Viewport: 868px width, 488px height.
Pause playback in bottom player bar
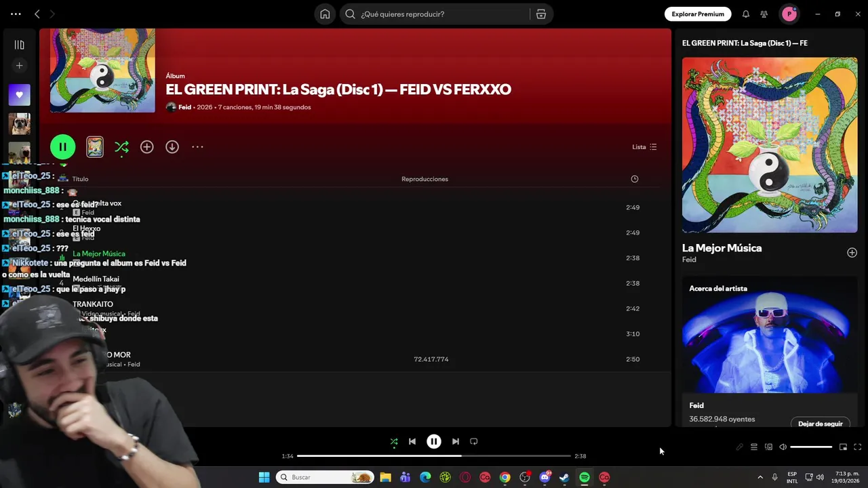434,441
